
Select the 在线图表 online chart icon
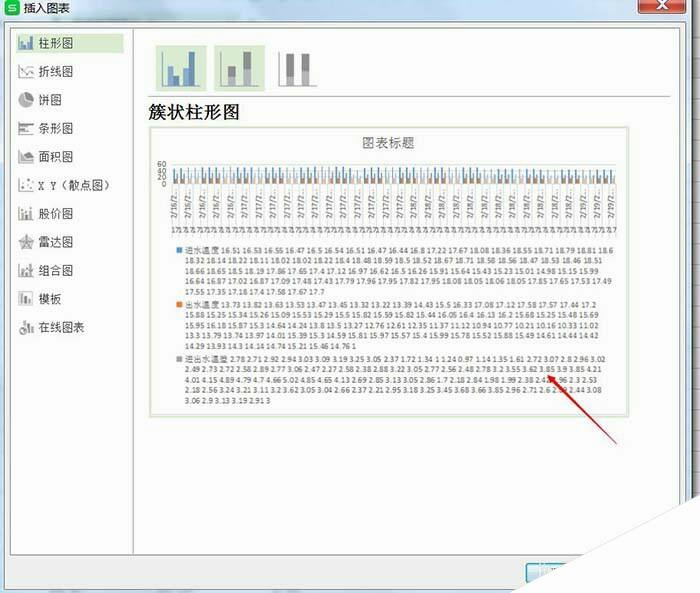click(26, 327)
